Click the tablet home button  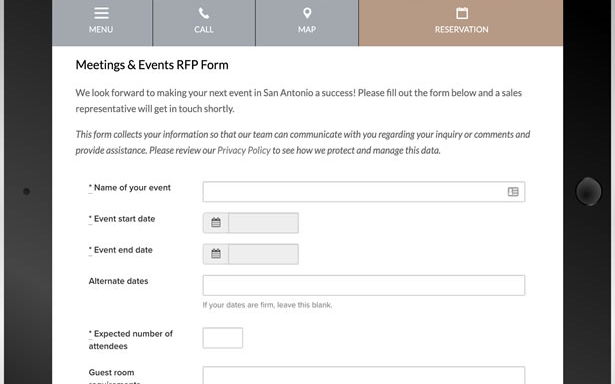pyautogui.click(x=588, y=191)
